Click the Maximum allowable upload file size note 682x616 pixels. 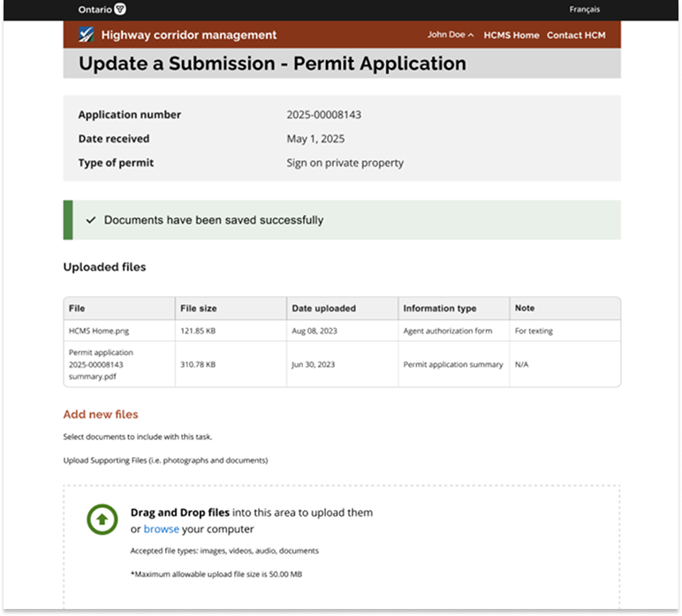216,574
